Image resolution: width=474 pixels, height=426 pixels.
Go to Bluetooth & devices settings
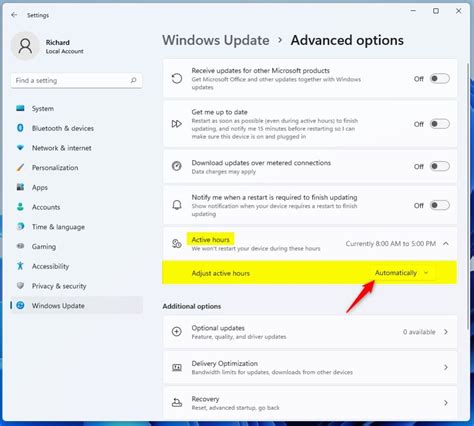point(77,128)
